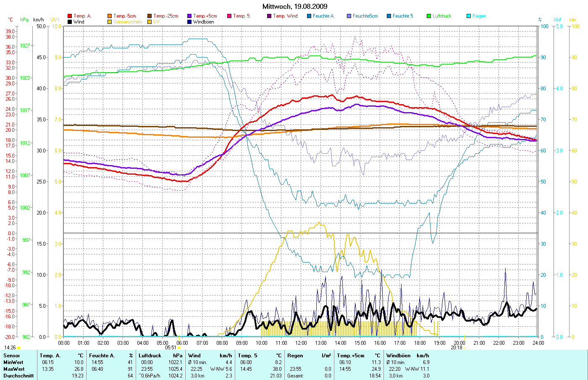
Task: Select the cyan Regen legend marker
Action: click(x=469, y=16)
